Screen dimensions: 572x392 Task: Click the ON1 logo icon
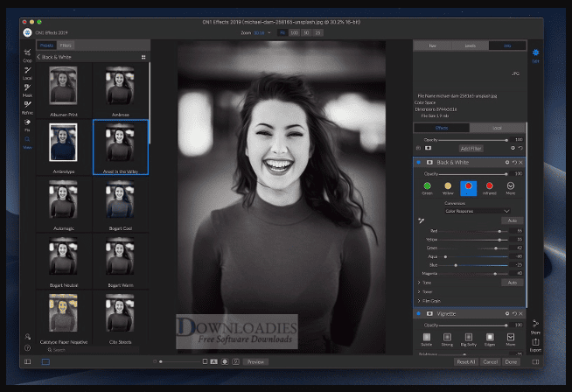click(27, 32)
